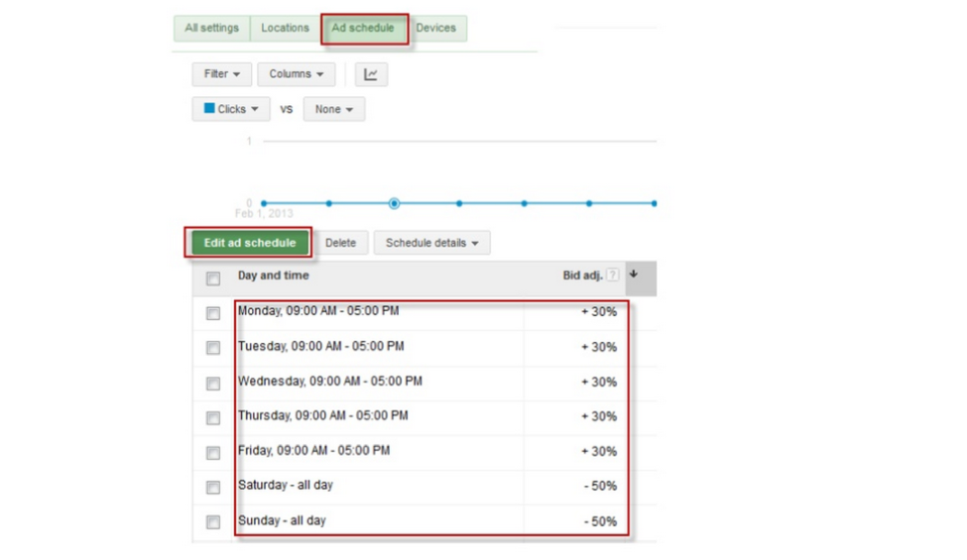Select the blue Clicks color swatch

[209, 108]
